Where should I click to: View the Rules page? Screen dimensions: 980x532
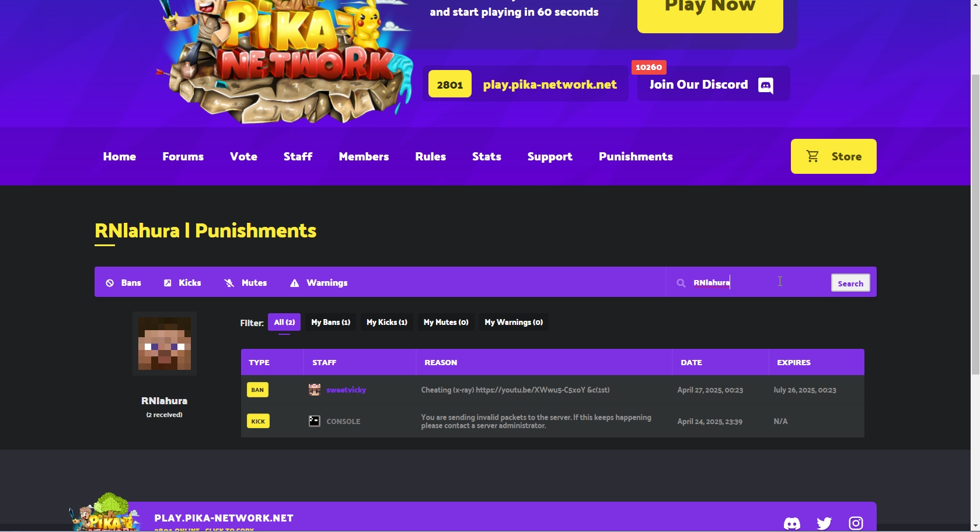pyautogui.click(x=431, y=156)
